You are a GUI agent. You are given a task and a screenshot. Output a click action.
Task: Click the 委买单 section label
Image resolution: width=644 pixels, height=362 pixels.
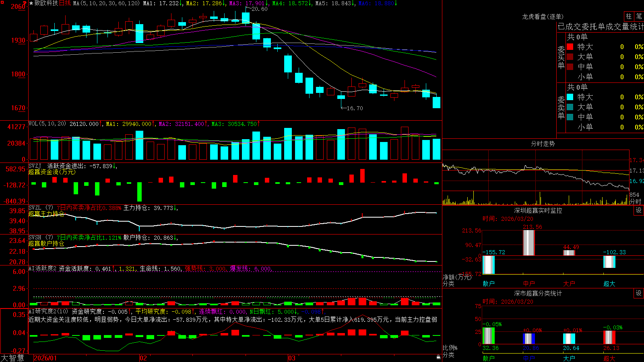pos(561,58)
